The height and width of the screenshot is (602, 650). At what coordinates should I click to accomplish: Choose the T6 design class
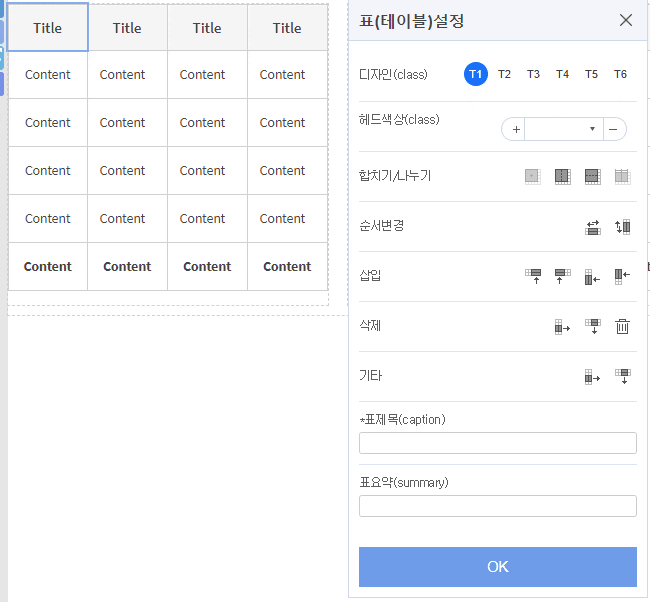coord(620,74)
